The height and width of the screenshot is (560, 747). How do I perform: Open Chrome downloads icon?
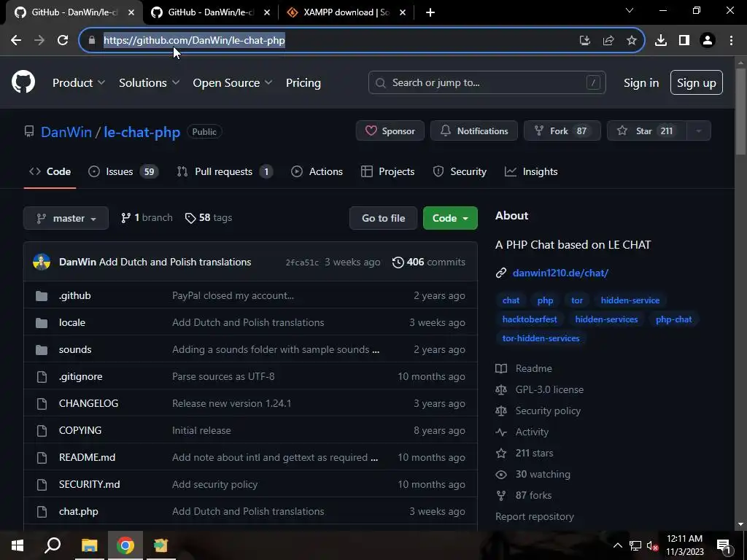click(x=661, y=41)
